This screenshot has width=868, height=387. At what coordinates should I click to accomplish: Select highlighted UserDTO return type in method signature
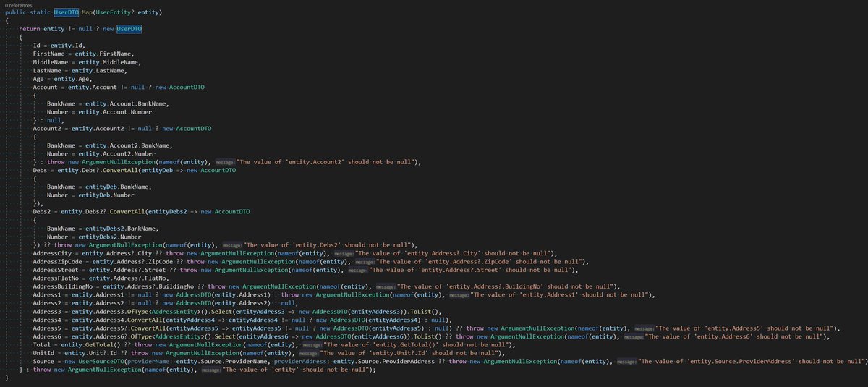[x=67, y=13]
